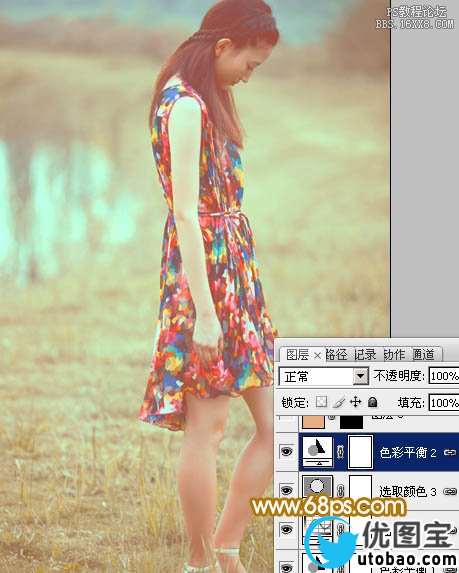459x573 pixels.
Task: Click the 不透明度 opacity value field
Action: point(444,376)
